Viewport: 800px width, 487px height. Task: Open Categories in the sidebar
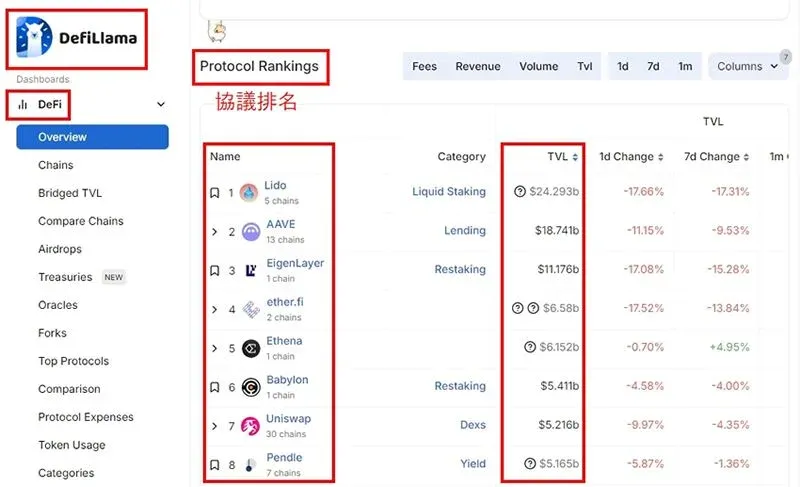(66, 473)
